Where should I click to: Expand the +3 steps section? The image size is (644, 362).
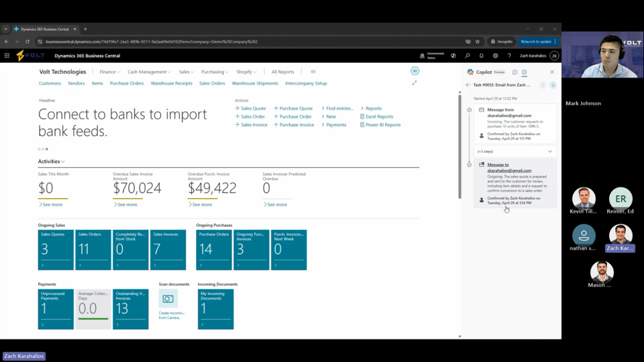[x=515, y=152]
